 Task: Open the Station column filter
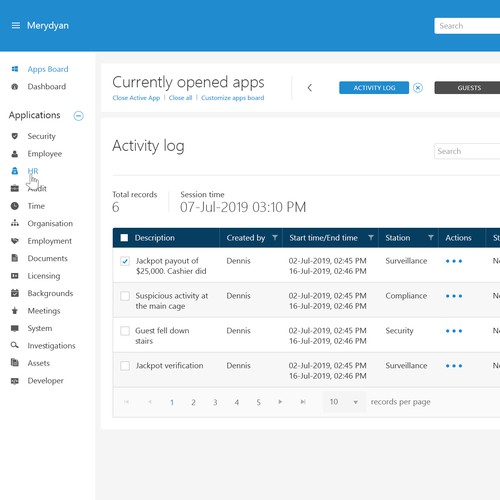click(x=431, y=237)
